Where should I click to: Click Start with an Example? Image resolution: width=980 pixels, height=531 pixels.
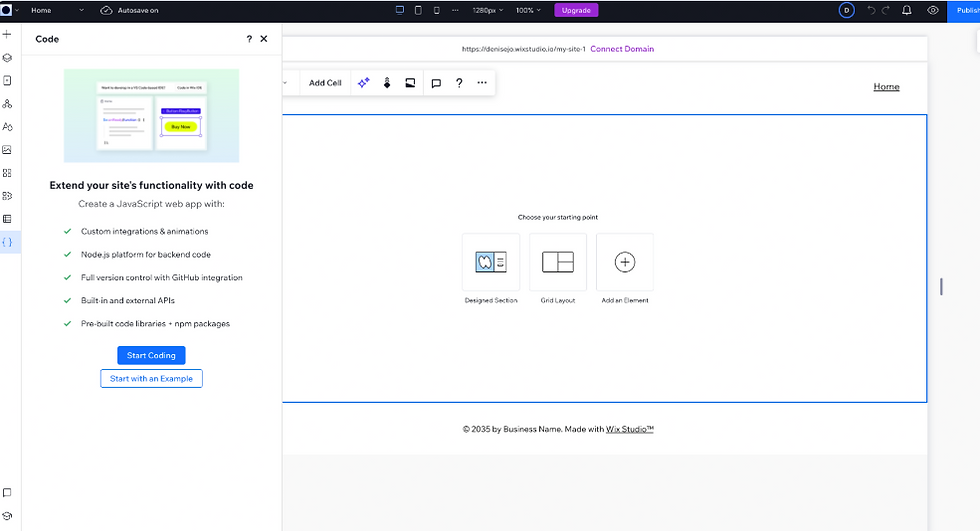151,379
